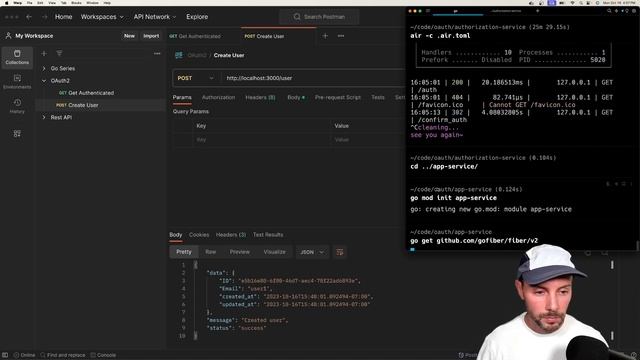640x360 pixels.
Task: Open the Environments sidebar panel
Action: point(17,82)
